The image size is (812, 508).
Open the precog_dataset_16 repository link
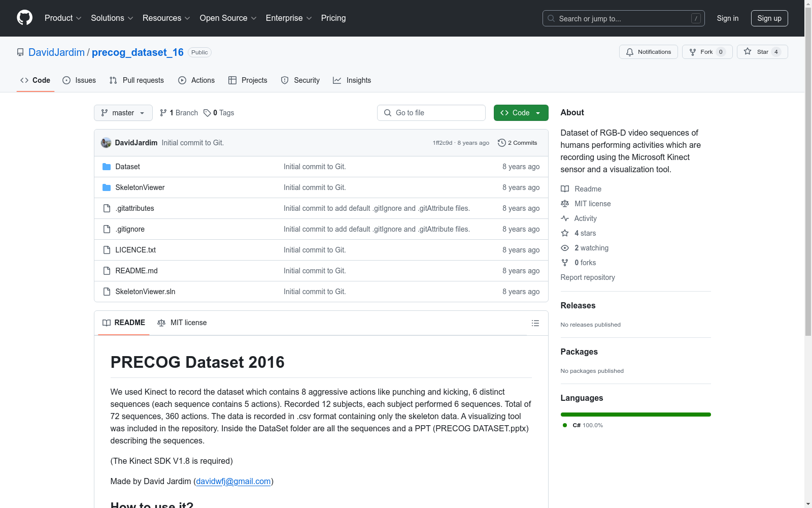[138, 52]
